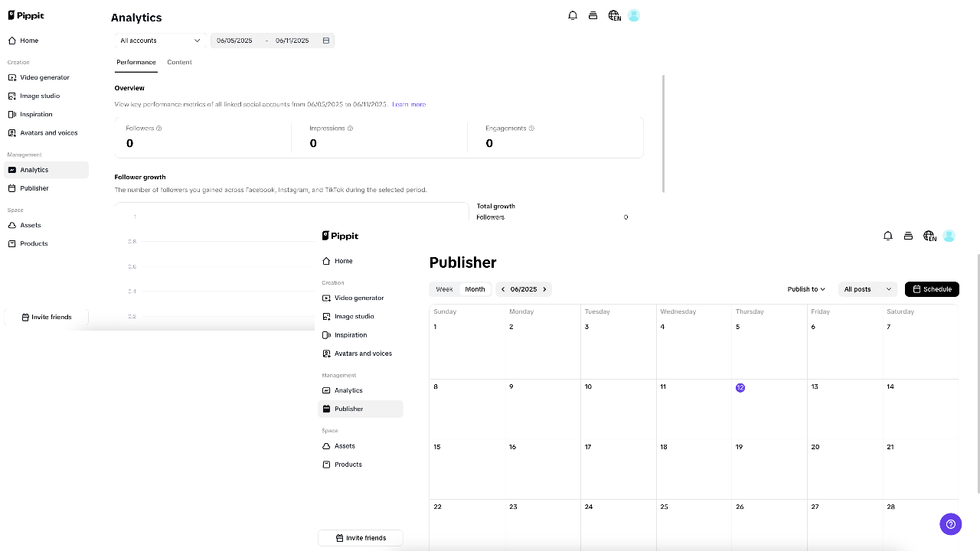Select Products under Space
This screenshot has width=980, height=551.
(348, 464)
